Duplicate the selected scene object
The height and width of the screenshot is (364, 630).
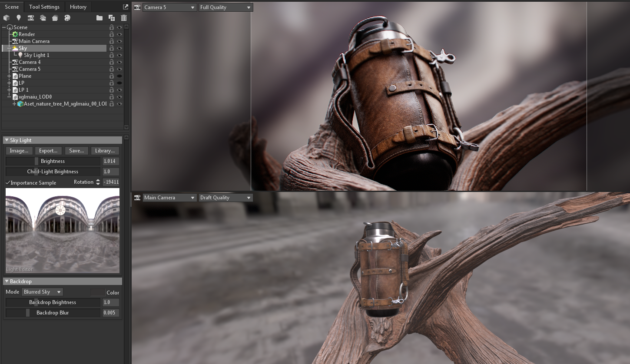[112, 18]
